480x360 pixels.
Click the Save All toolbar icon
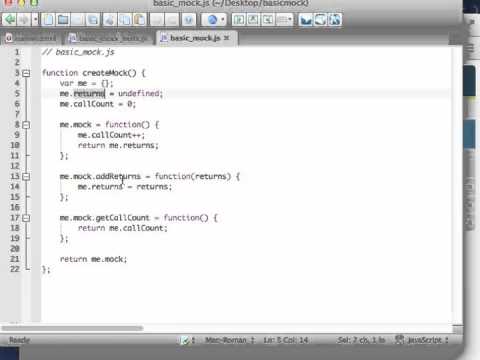92,20
